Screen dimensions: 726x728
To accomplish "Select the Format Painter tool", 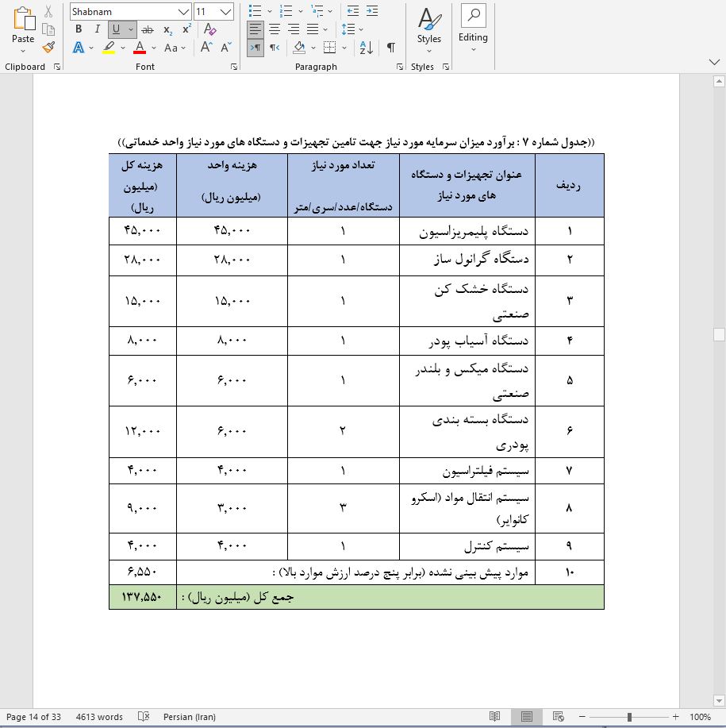I will point(48,48).
